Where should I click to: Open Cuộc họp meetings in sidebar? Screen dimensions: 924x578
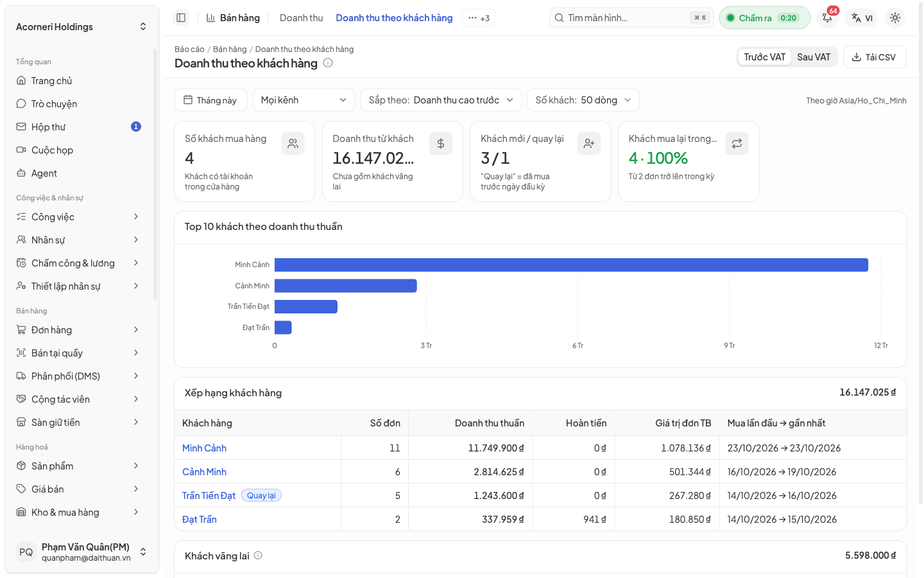point(79,150)
